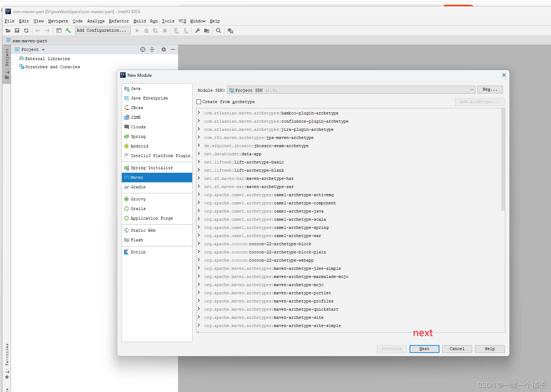Click the Forward navigation arrow
The image size is (551, 392).
pos(47,31)
